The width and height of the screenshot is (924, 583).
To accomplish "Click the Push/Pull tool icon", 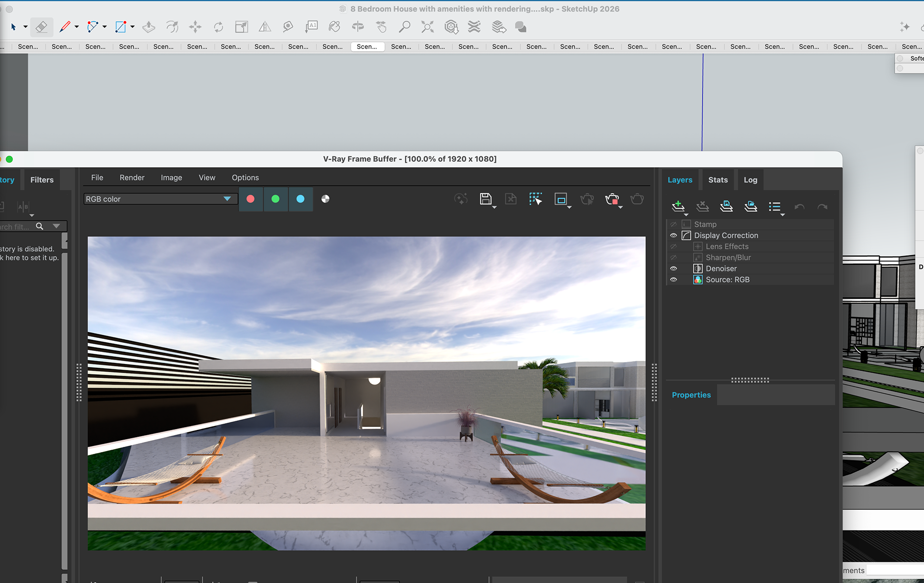I will [x=149, y=27].
